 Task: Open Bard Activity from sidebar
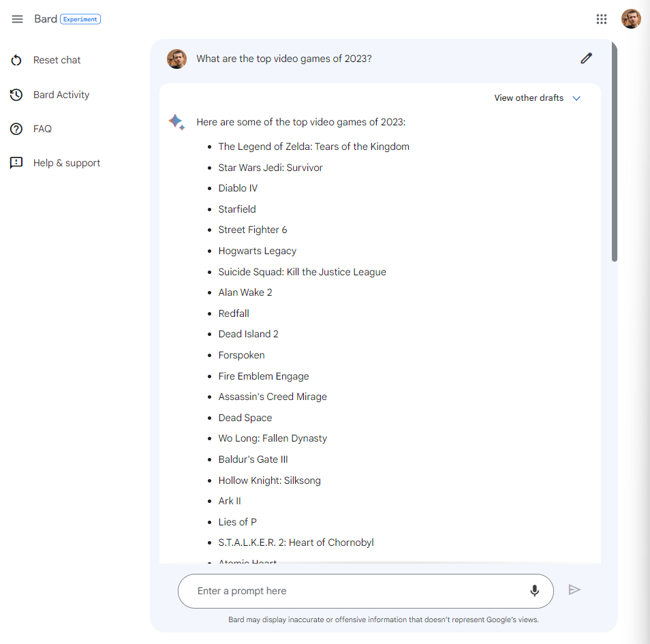(x=61, y=95)
